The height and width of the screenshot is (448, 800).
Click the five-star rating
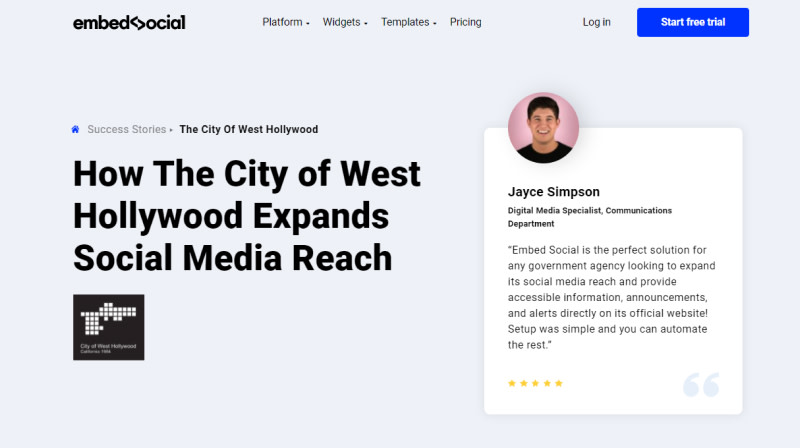(535, 383)
